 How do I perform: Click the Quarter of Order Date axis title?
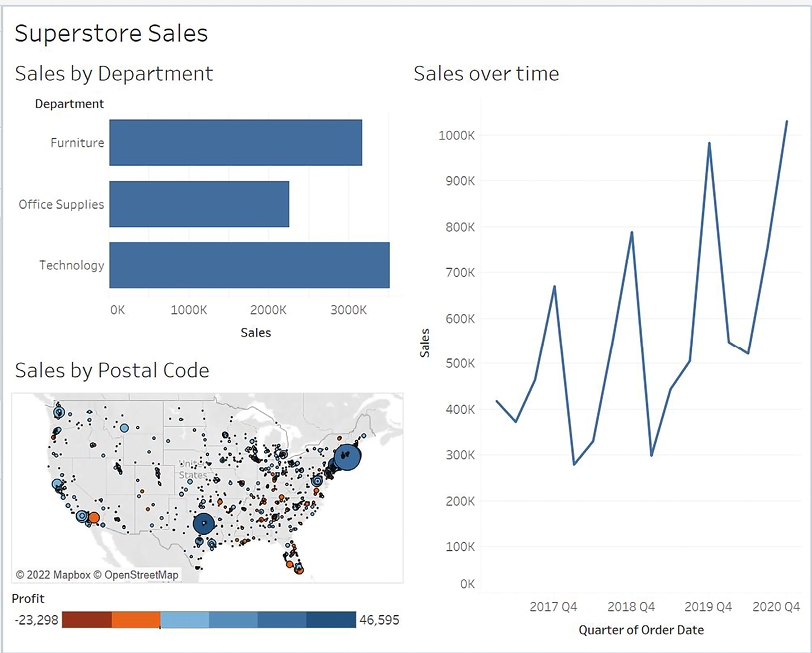[641, 630]
